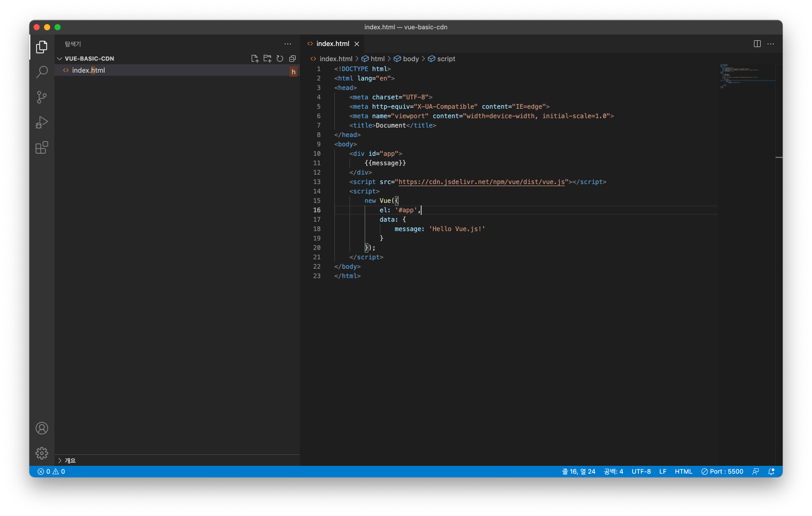Image resolution: width=812 pixels, height=516 pixels.
Task: Open Explorer panel more actions menu
Action: click(288, 44)
